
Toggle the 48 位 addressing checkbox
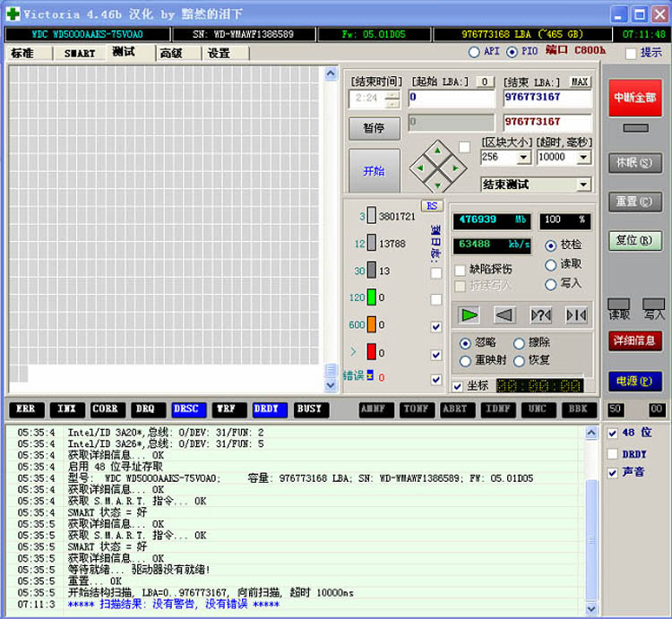pyautogui.click(x=613, y=434)
